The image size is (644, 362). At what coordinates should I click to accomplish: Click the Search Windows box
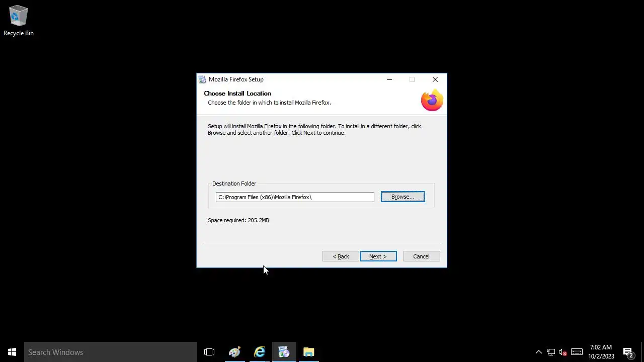pyautogui.click(x=111, y=352)
